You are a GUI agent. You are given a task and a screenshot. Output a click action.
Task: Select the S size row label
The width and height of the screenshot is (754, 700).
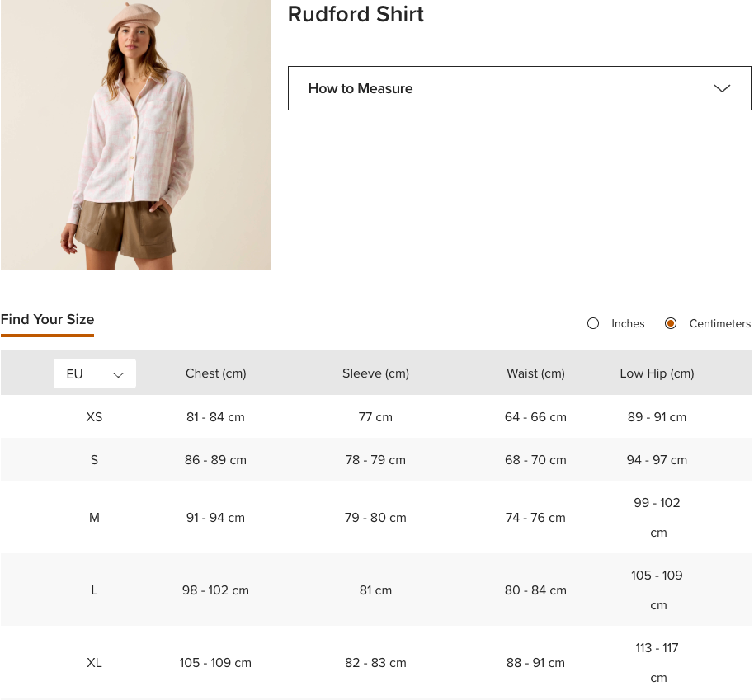[94, 460]
